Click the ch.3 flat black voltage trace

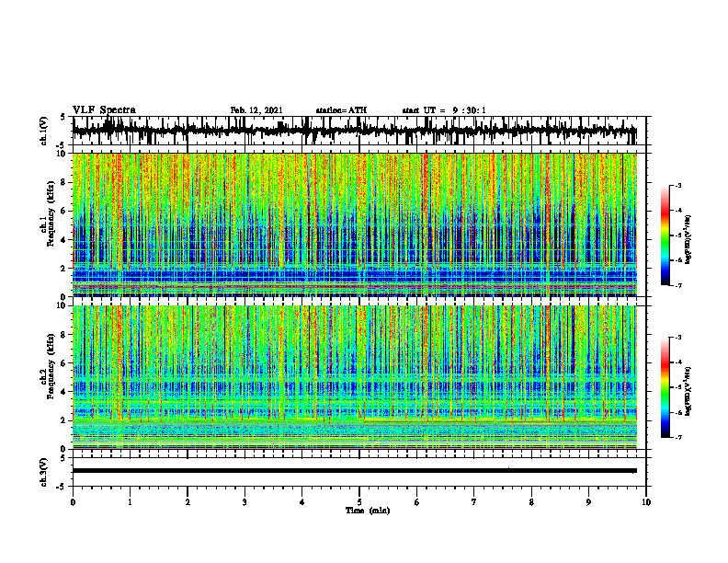tap(354, 471)
